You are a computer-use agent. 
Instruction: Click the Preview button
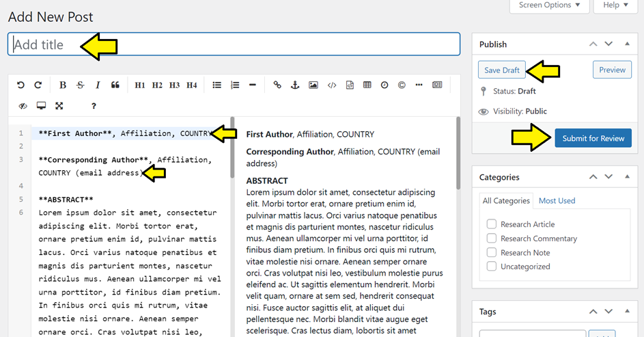[612, 70]
